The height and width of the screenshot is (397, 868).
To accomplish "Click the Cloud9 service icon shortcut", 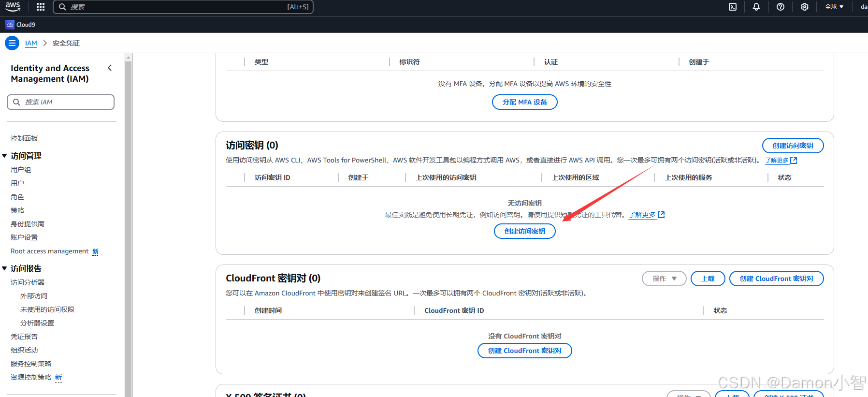I will point(10,25).
